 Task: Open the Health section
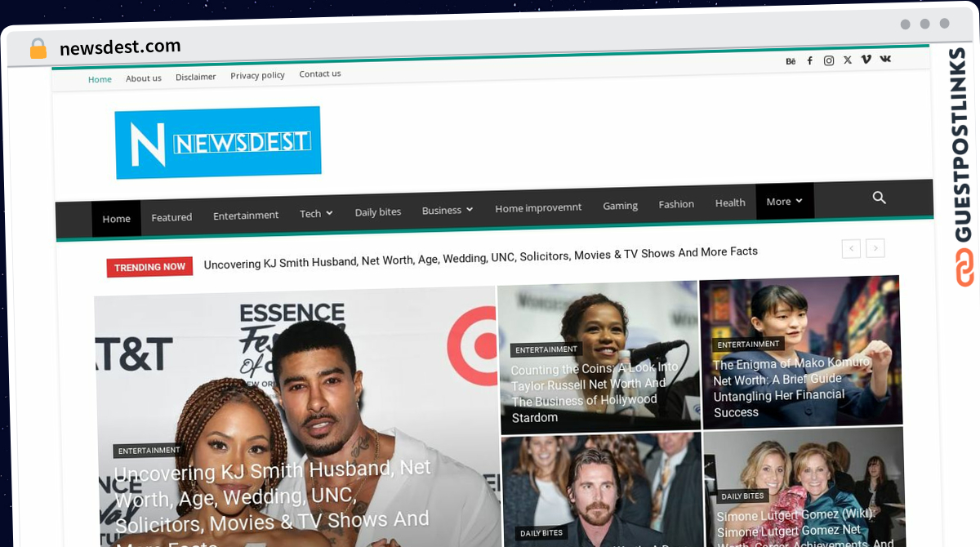tap(730, 202)
